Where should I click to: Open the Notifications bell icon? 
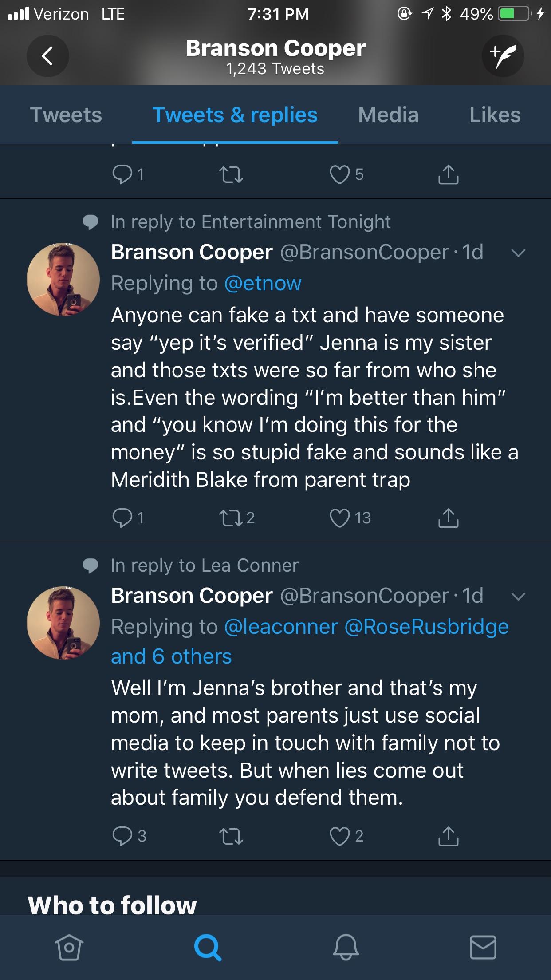[346, 947]
